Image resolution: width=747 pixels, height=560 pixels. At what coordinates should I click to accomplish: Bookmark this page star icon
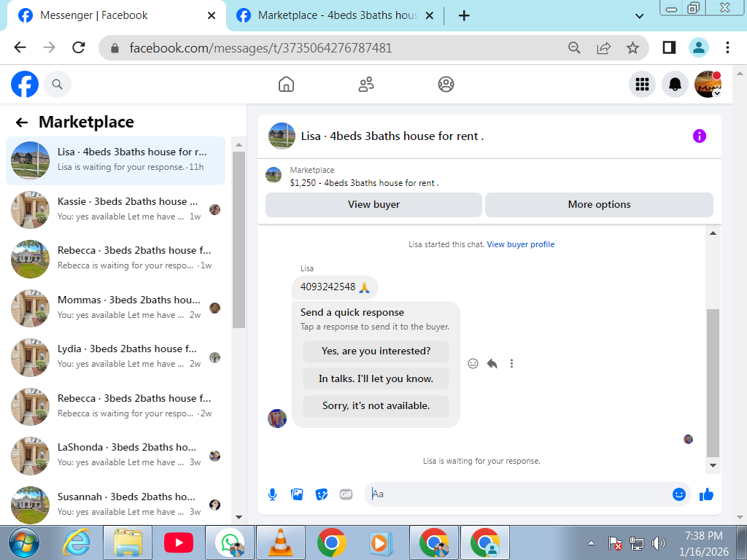632,47
